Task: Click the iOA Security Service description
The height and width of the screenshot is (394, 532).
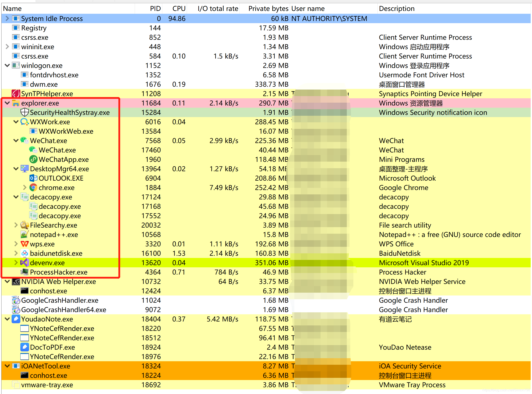Action: point(410,366)
